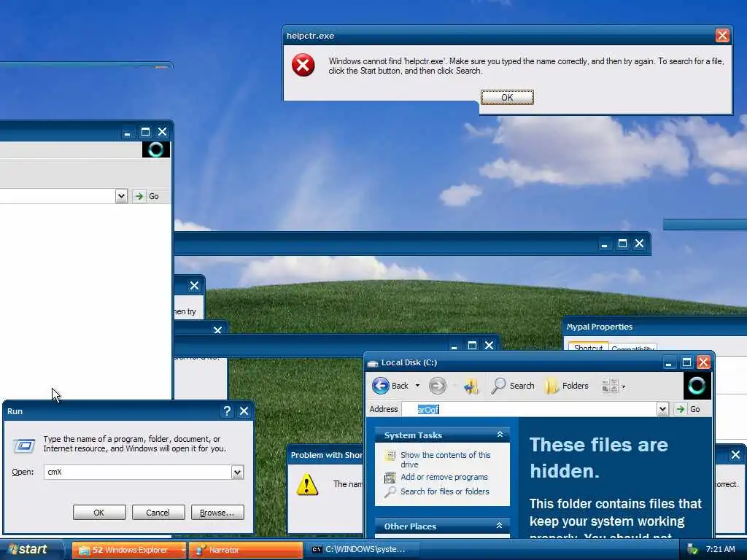Screen dimensions: 747x560
Task: Click the red error icon in helpctr.exe dialog
Action: pos(303,65)
